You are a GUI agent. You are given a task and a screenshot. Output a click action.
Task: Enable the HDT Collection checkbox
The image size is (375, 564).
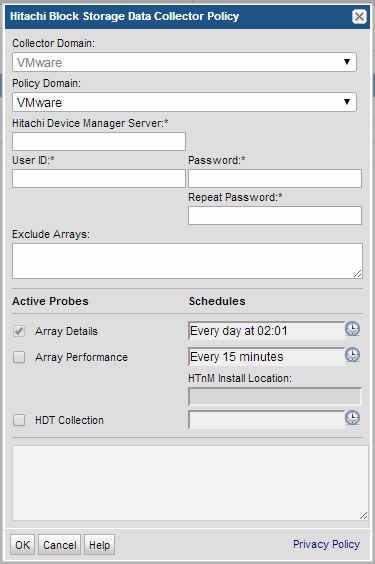(x=19, y=420)
